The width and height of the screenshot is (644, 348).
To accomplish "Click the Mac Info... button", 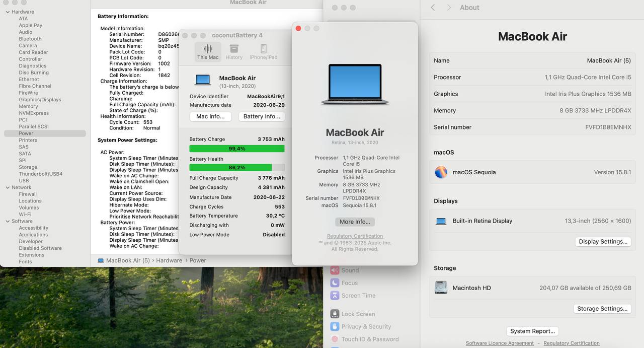I will [x=210, y=116].
